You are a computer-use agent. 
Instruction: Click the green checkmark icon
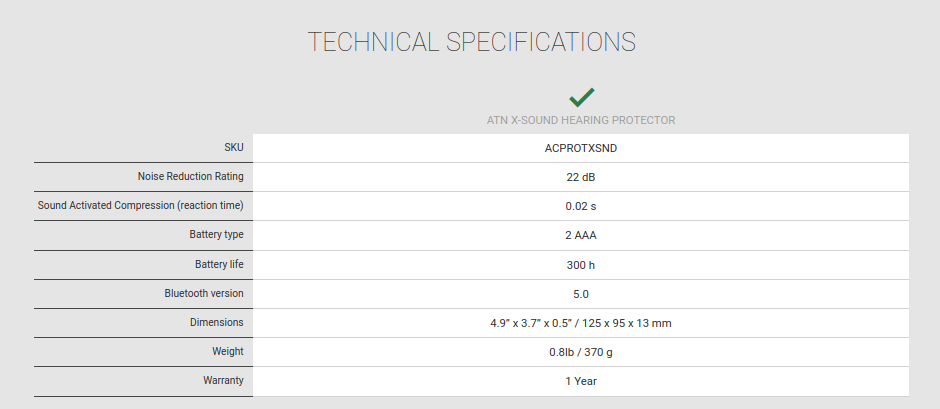pos(582,97)
